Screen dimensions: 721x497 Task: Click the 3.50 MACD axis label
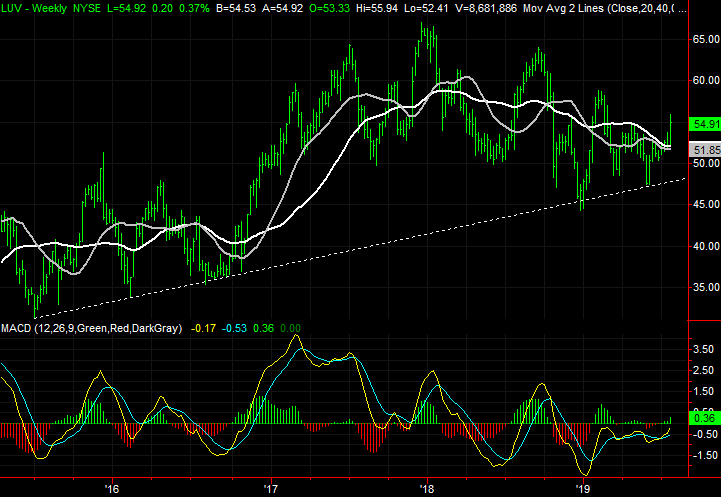tap(702, 350)
